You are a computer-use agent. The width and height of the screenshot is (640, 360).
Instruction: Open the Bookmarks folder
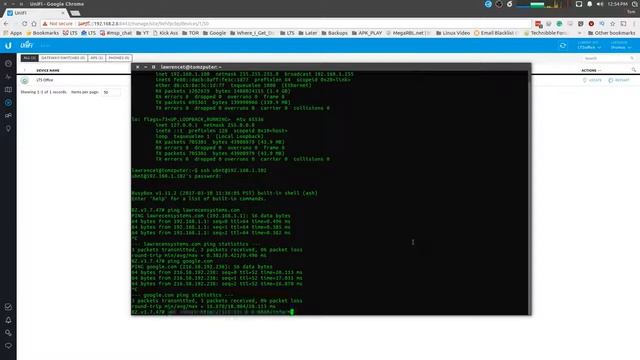tap(42, 33)
